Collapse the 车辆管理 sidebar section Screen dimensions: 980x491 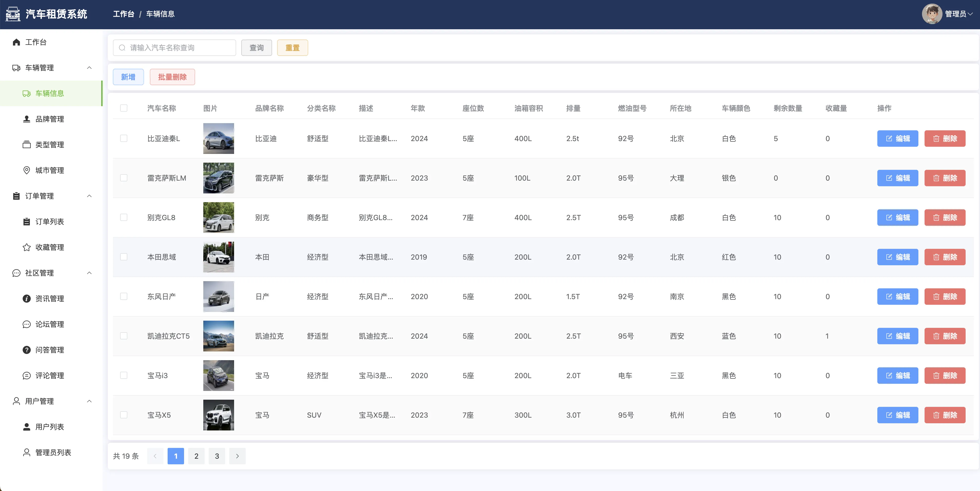point(89,68)
